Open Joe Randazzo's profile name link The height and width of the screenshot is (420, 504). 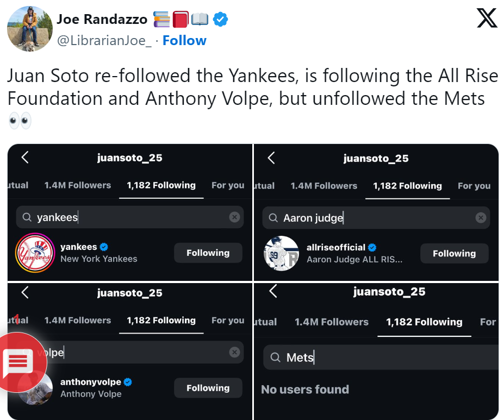102,20
